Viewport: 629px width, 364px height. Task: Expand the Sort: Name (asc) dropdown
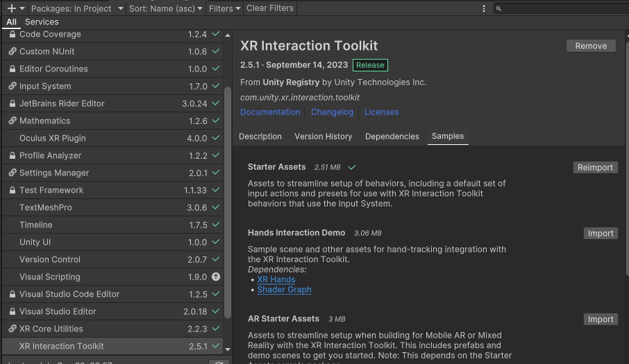[x=166, y=8]
